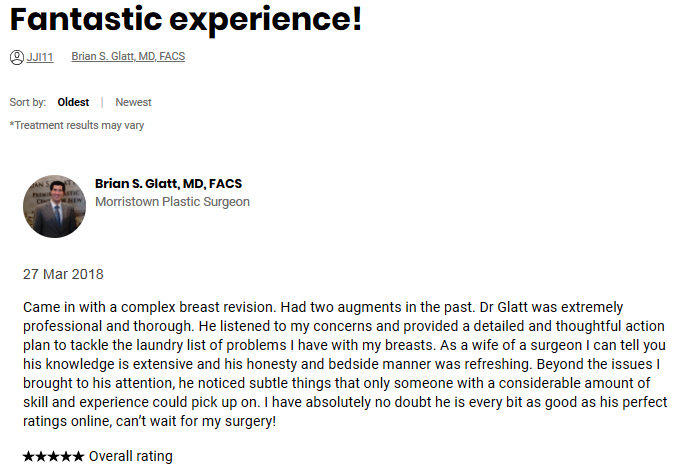Screen dimensions: 688x475
Task: Choose the fourth rating star
Action: 66,457
